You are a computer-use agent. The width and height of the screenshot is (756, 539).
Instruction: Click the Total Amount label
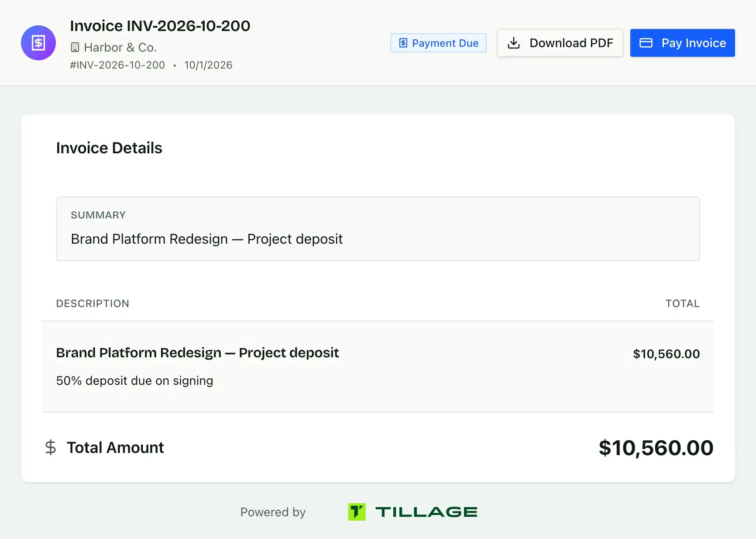coord(115,447)
